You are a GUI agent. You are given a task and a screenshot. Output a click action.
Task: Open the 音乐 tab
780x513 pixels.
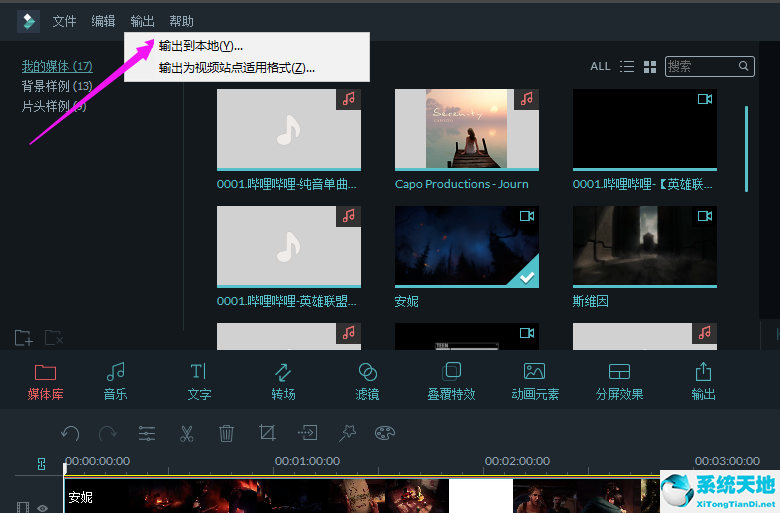(x=115, y=382)
